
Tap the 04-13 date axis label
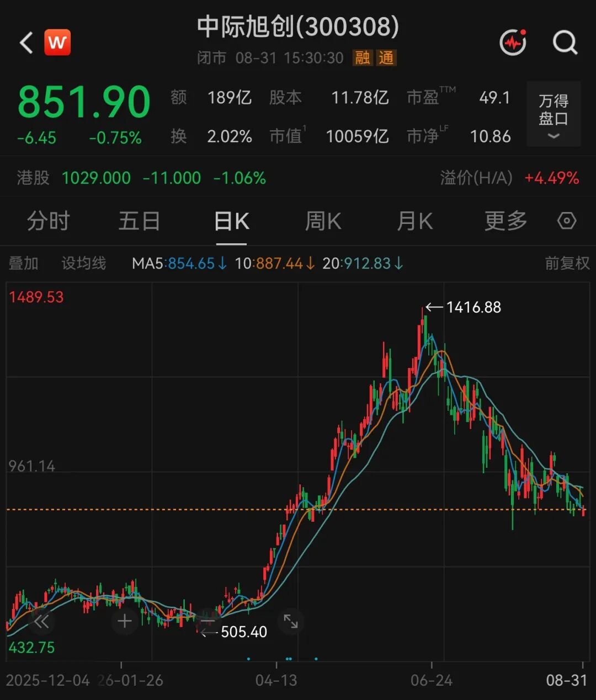pyautogui.click(x=276, y=680)
